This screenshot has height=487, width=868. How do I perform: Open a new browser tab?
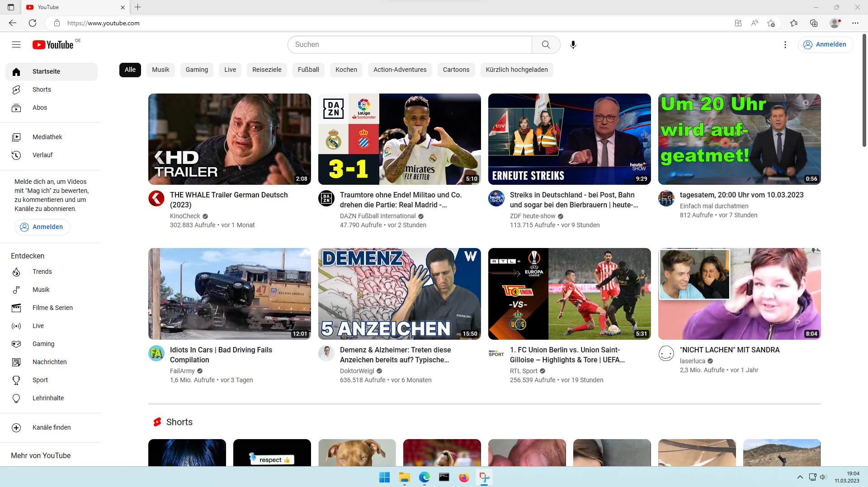click(138, 7)
